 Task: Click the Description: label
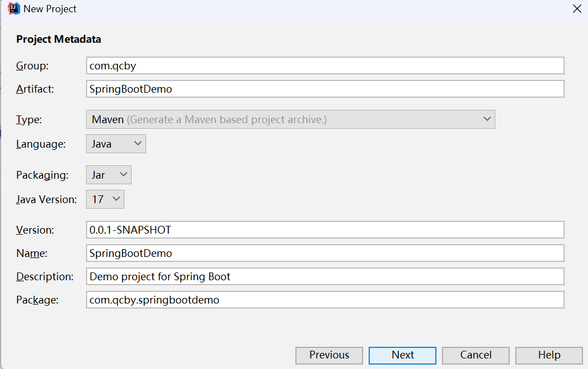click(x=45, y=277)
